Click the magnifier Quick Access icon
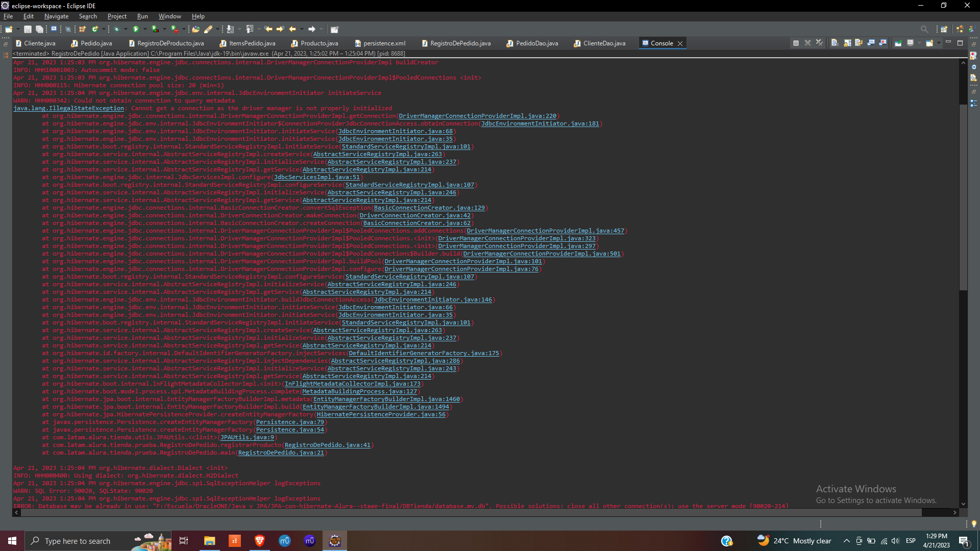Image resolution: width=980 pixels, height=551 pixels. click(924, 29)
